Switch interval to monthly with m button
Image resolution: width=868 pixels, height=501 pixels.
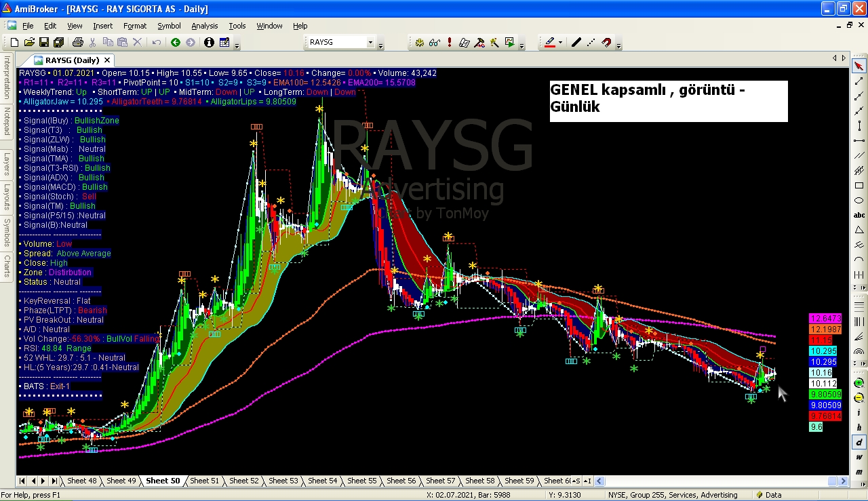(x=859, y=471)
